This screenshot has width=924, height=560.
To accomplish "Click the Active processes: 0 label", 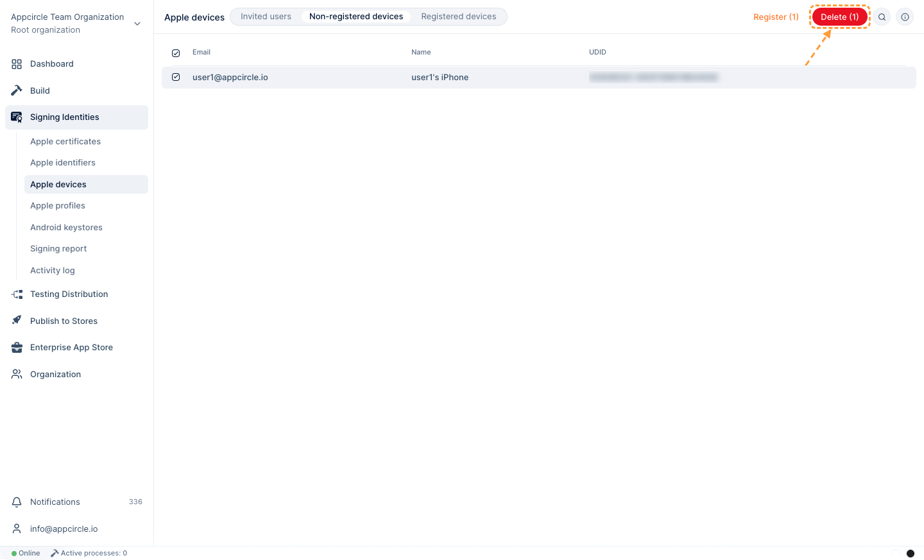I will pos(94,554).
